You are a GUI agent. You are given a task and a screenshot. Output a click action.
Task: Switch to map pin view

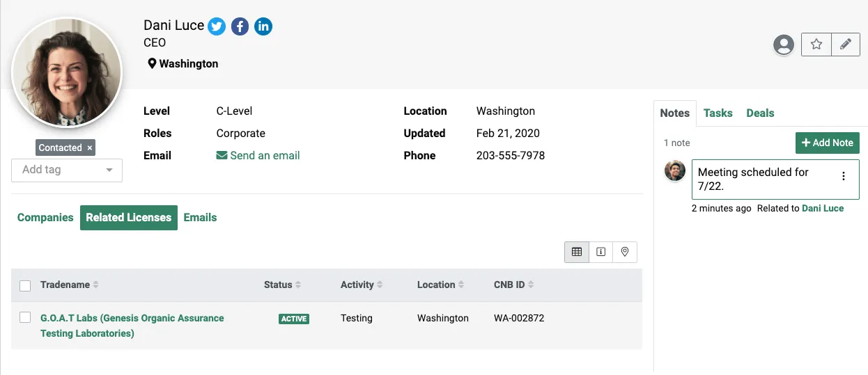(625, 252)
